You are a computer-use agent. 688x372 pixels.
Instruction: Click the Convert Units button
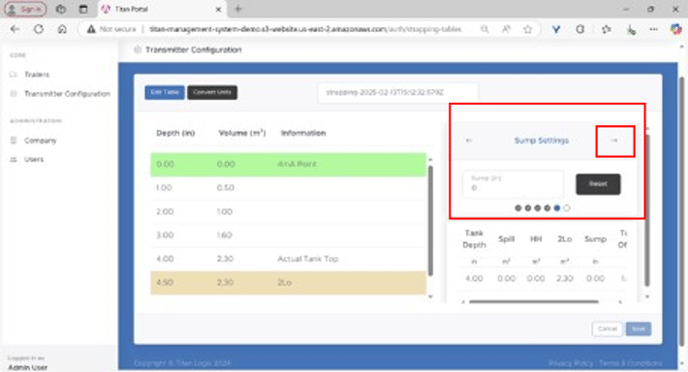pyautogui.click(x=212, y=92)
